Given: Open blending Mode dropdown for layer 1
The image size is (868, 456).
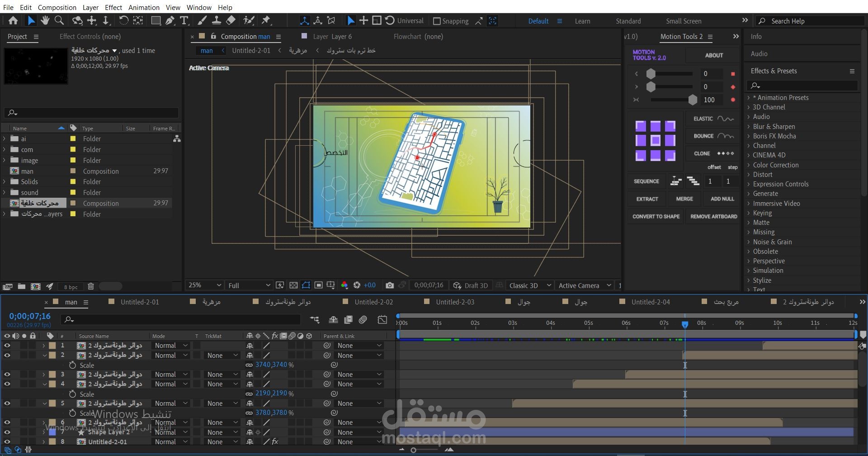Looking at the screenshot, I should [x=171, y=346].
